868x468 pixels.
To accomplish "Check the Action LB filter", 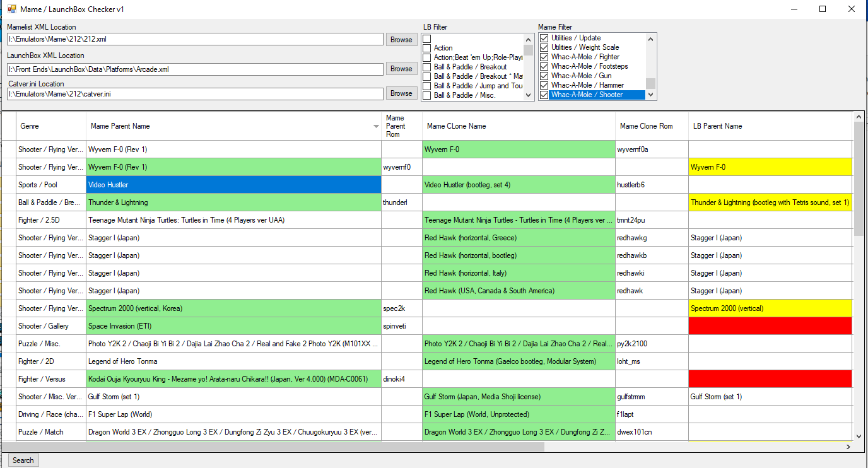I will pos(427,48).
